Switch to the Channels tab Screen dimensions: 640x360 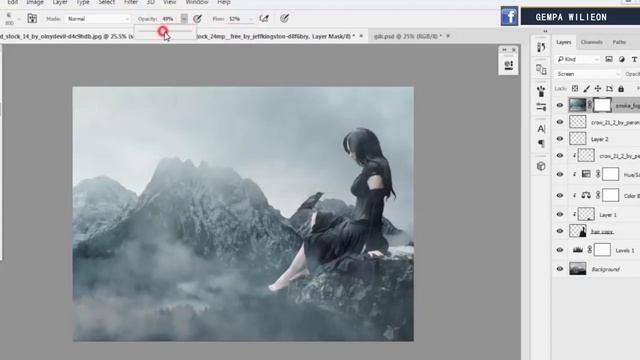tap(591, 42)
